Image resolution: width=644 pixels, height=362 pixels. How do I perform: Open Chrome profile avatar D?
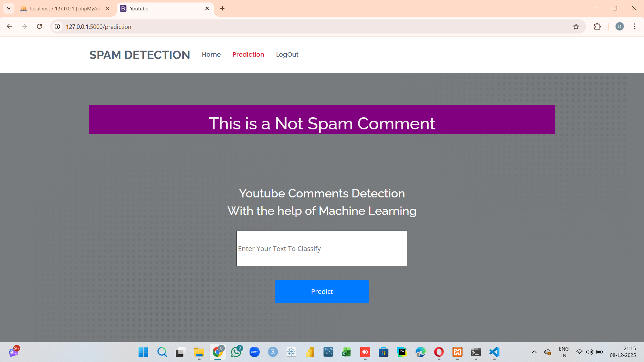click(620, 26)
